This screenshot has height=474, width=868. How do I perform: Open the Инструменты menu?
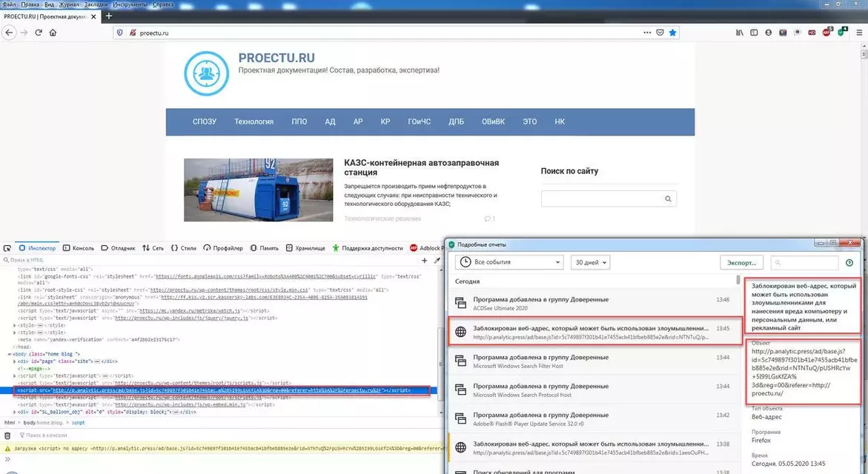(x=130, y=4)
